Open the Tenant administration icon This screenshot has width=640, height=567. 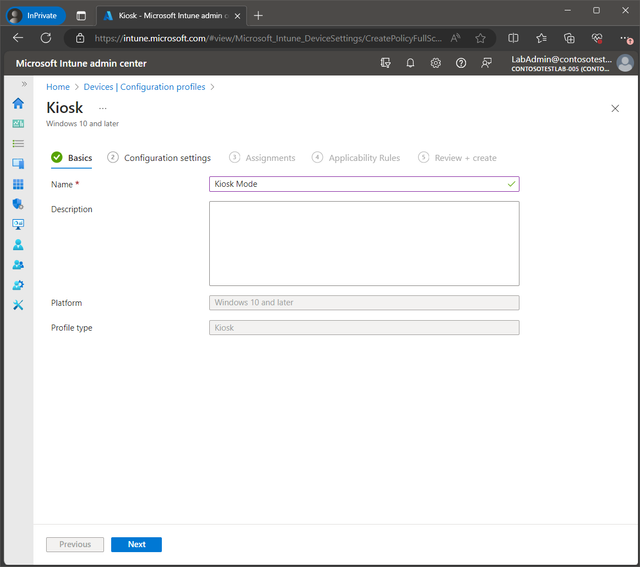18,285
